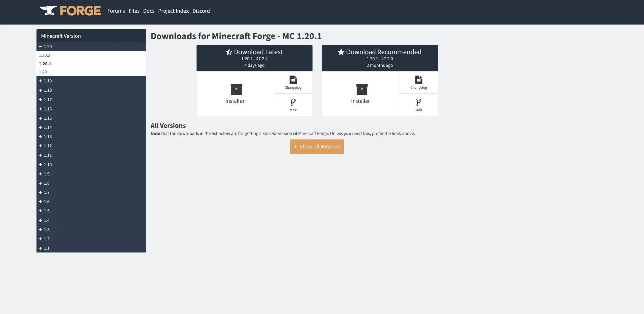Click the '1.20.1 - 47.2.0' version text
The height and width of the screenshot is (314, 644).
click(380, 59)
